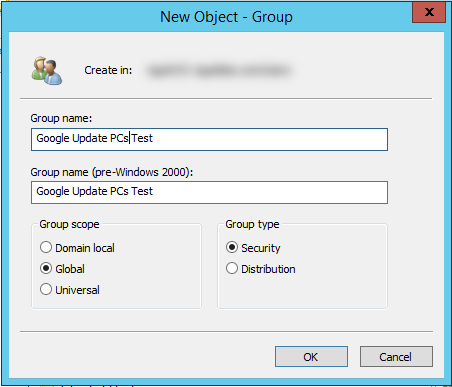Set group scope to Universal
Viewport: 452px width, 387px height.
click(x=70, y=290)
